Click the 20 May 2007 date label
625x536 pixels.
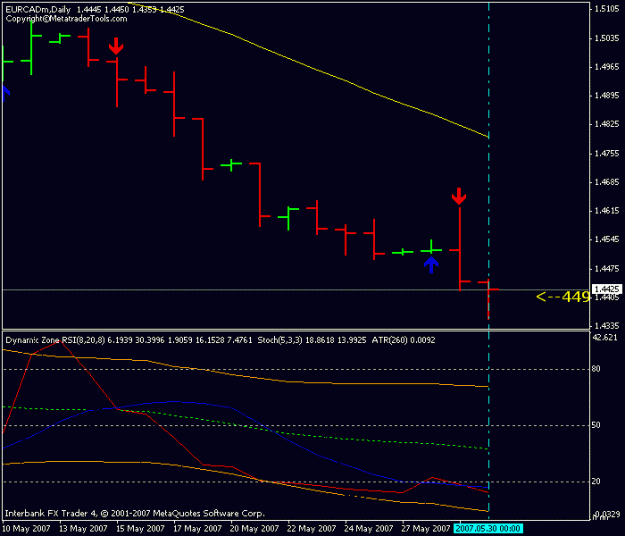coord(255,529)
